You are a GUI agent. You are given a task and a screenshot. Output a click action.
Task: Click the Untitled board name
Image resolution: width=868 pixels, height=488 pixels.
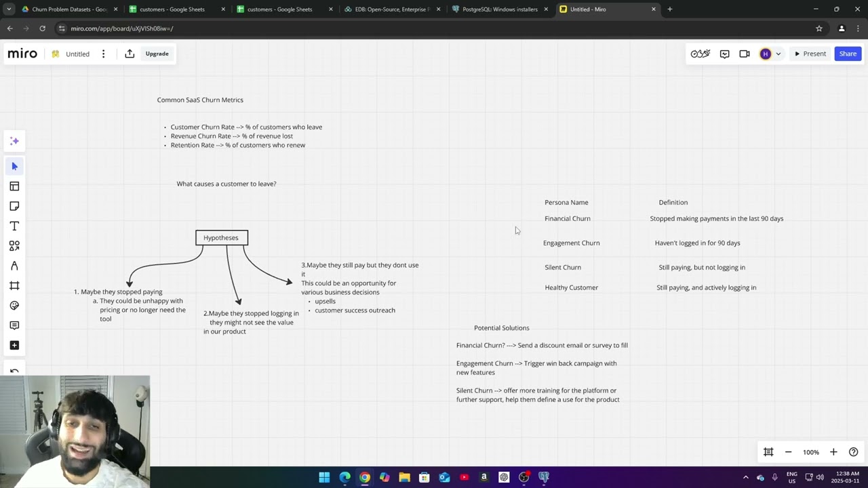(x=77, y=54)
